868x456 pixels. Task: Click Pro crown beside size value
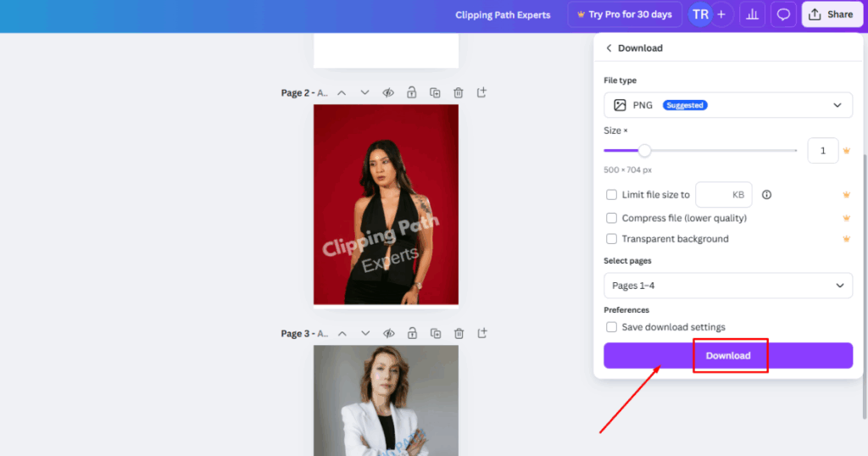(847, 151)
